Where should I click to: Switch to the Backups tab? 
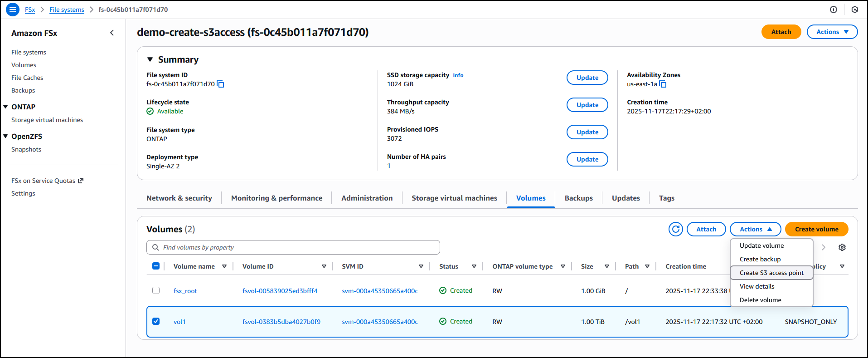pos(578,198)
